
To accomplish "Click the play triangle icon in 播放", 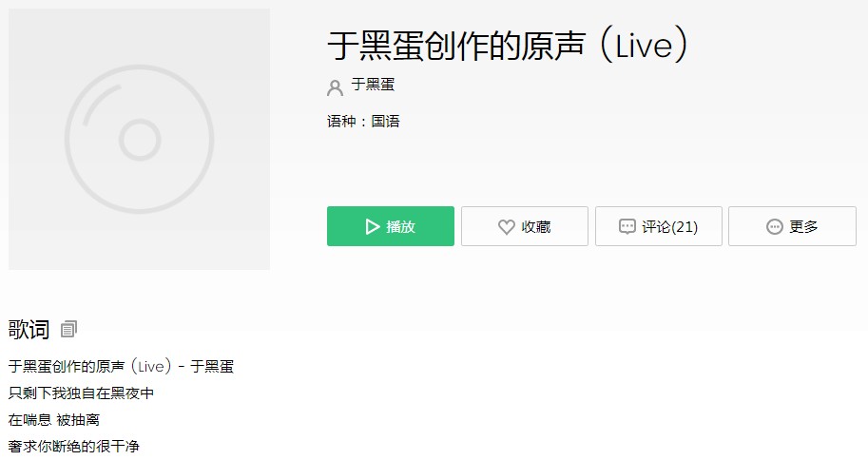I will click(373, 226).
